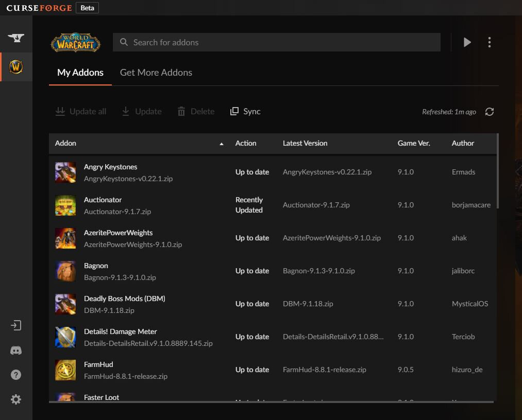Sort by the Addon column header
522x420 pixels.
coord(65,143)
